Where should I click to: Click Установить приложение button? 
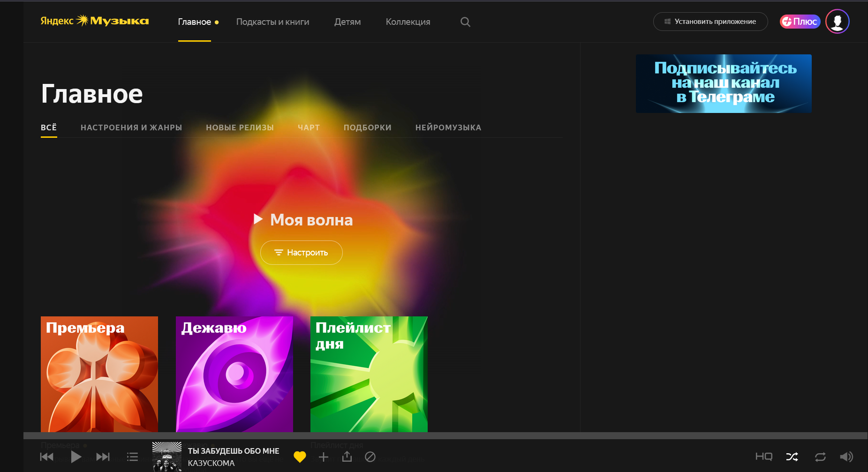[x=710, y=22]
